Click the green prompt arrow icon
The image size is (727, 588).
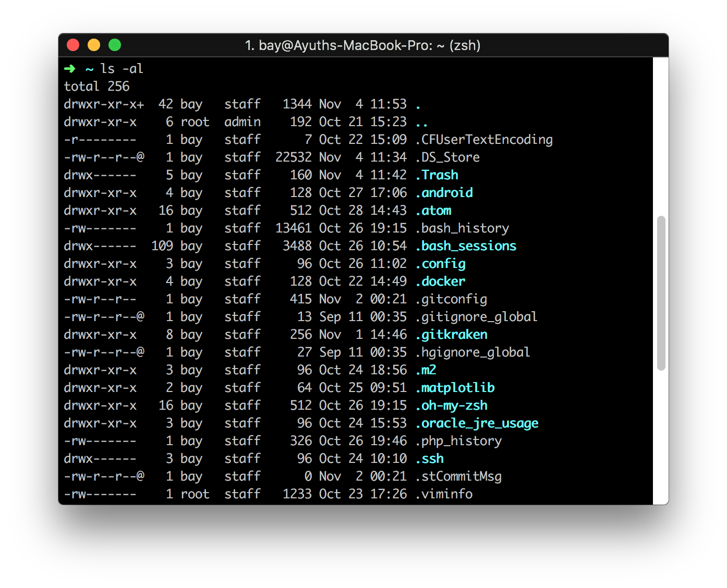[69, 69]
